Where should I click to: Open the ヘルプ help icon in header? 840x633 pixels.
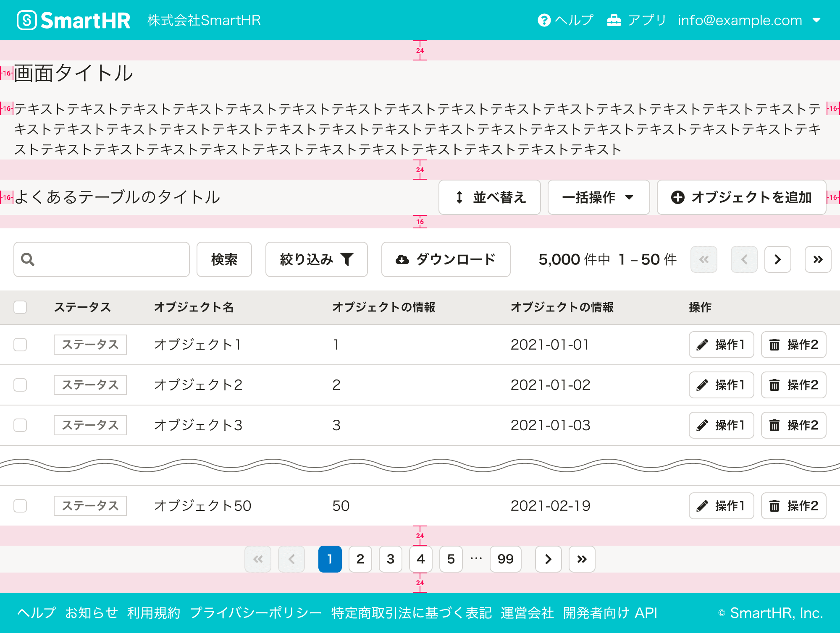point(543,20)
